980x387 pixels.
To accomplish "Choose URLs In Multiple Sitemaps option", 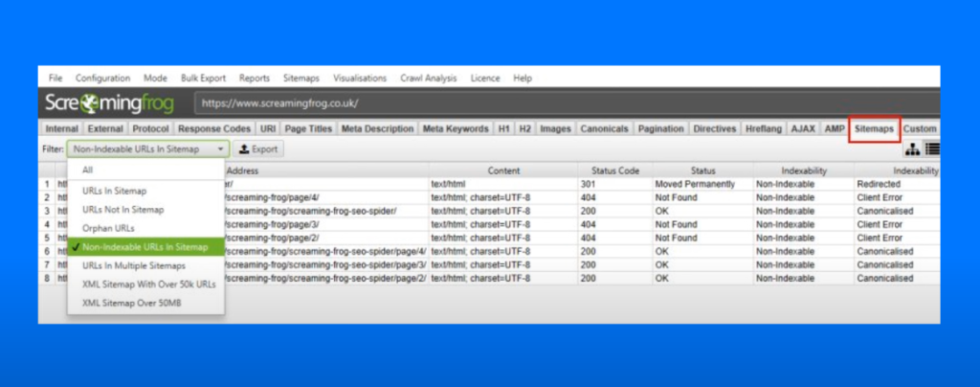I will [x=145, y=265].
